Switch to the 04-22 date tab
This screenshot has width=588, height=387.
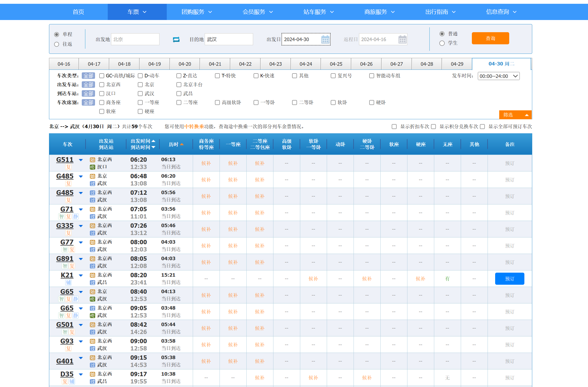click(x=245, y=64)
